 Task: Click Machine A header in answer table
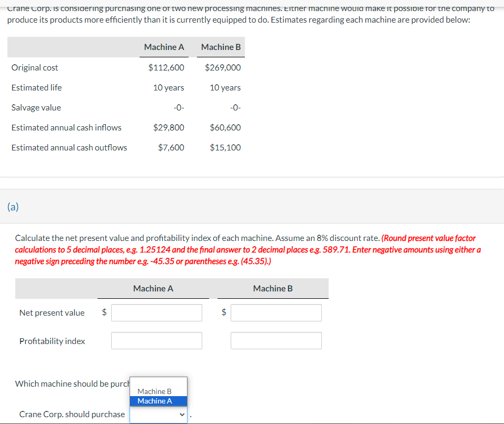tap(153, 289)
